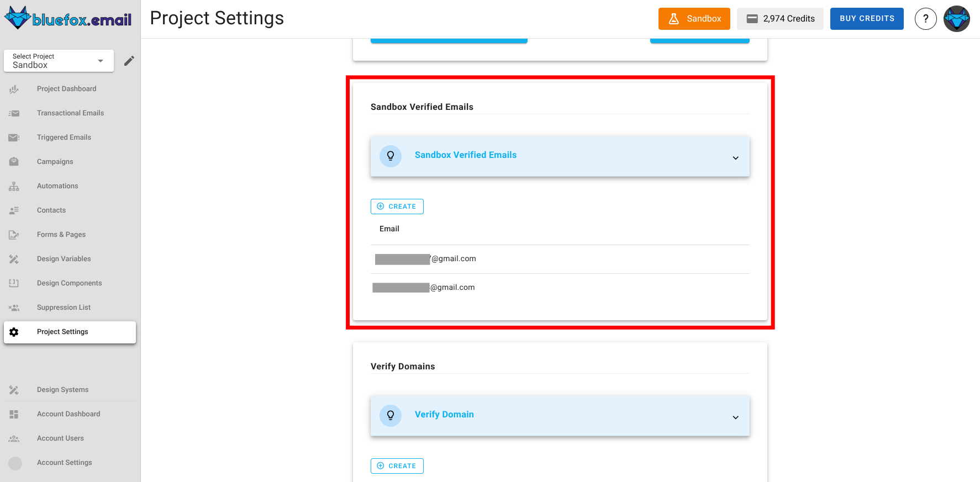Click the lightbulb icon beside Sandbox Verified Emails
The height and width of the screenshot is (482, 980).
(390, 156)
